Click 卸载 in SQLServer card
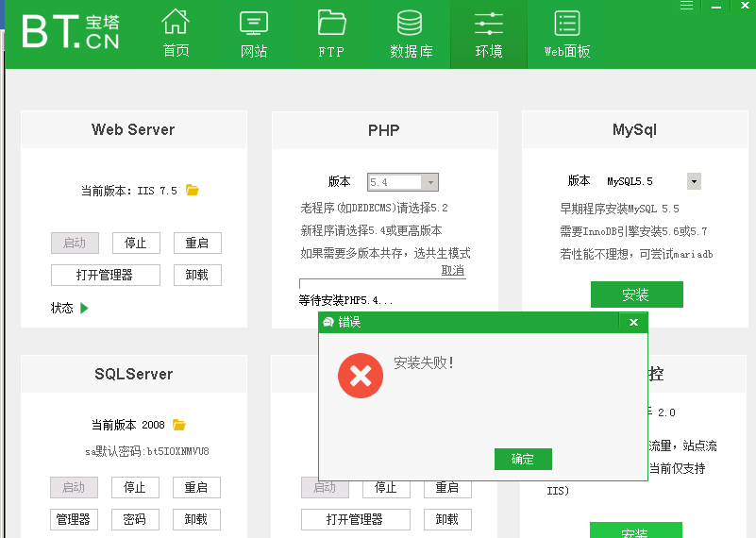 tap(196, 519)
